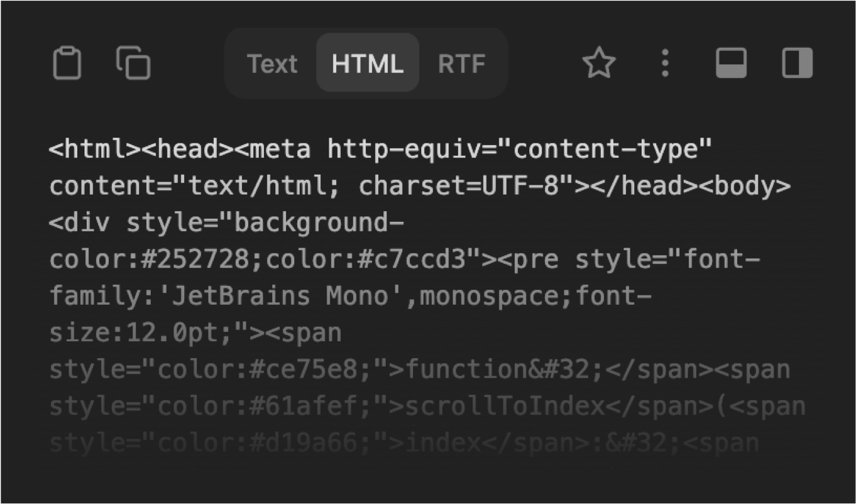
Task: Click the active HTML tab
Action: pos(367,63)
